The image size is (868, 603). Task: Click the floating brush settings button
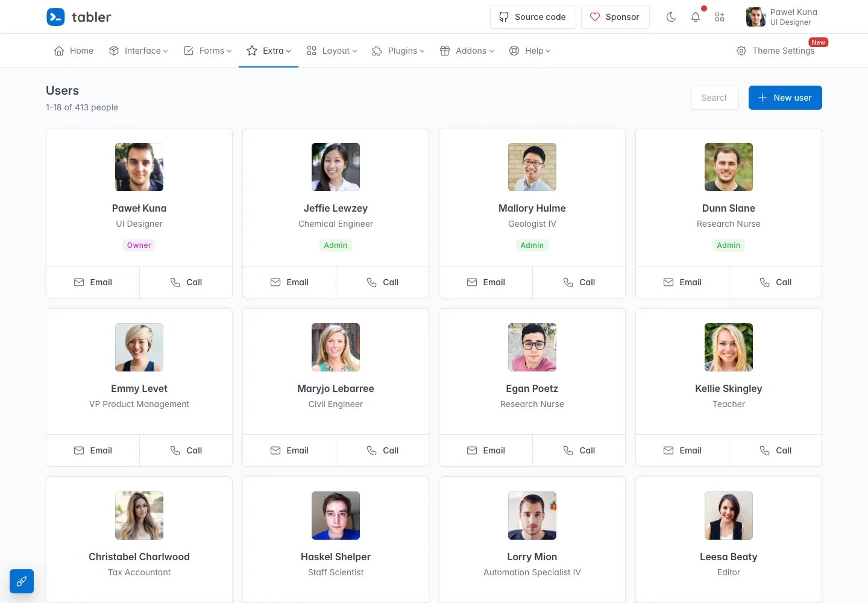pyautogui.click(x=22, y=581)
